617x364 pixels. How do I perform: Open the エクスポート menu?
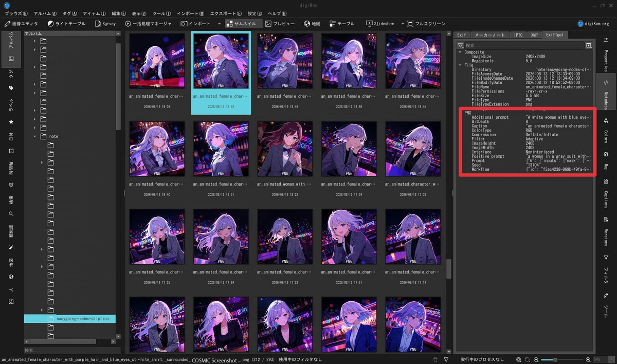click(226, 13)
